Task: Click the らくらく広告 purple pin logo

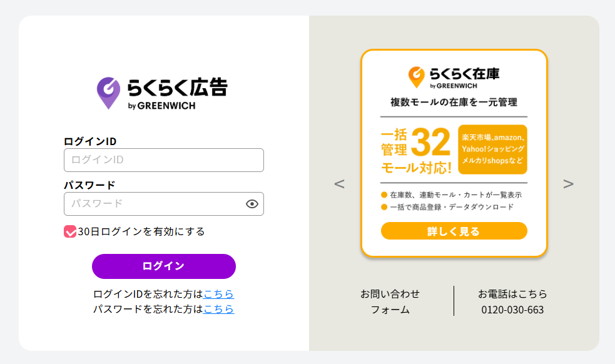Action: pos(108,92)
